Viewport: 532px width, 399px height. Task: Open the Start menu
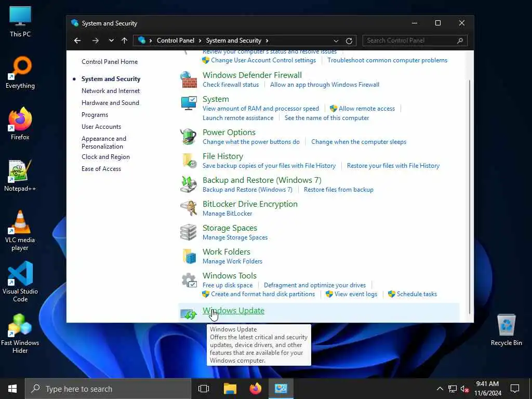(x=12, y=389)
